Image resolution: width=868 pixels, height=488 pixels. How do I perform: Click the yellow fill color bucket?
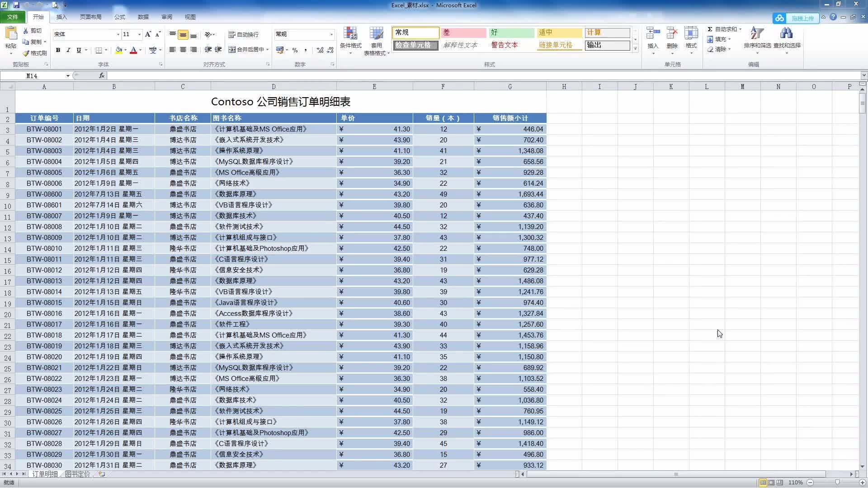pyautogui.click(x=118, y=50)
